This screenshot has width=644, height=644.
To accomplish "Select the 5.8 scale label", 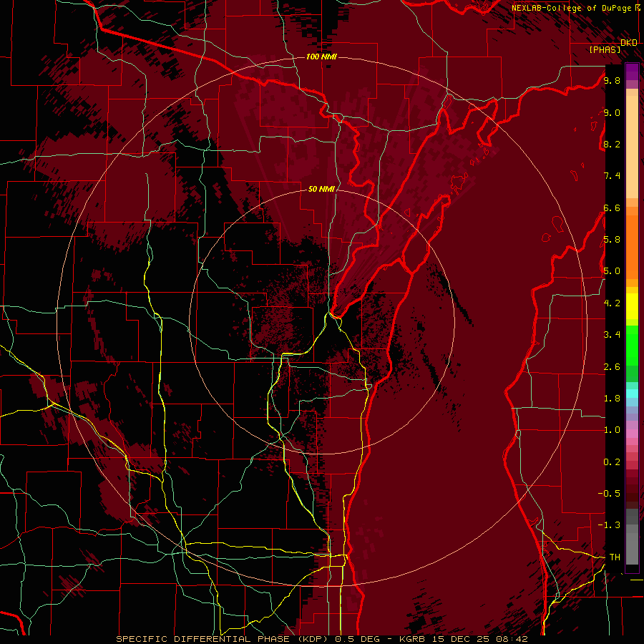I will 612,240.
